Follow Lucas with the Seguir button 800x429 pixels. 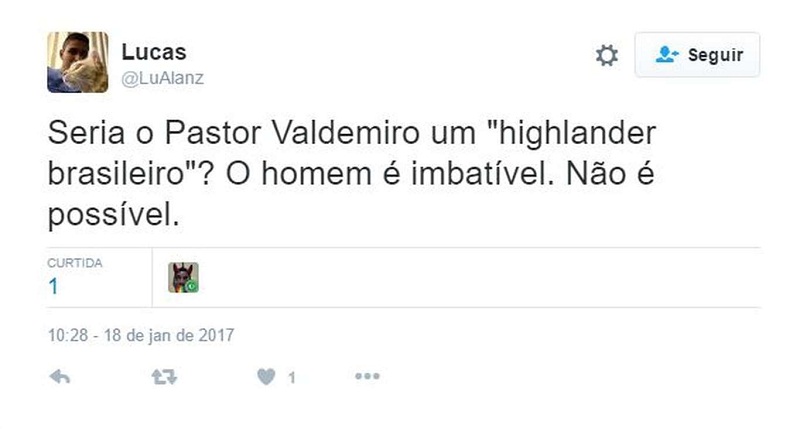[x=697, y=55]
